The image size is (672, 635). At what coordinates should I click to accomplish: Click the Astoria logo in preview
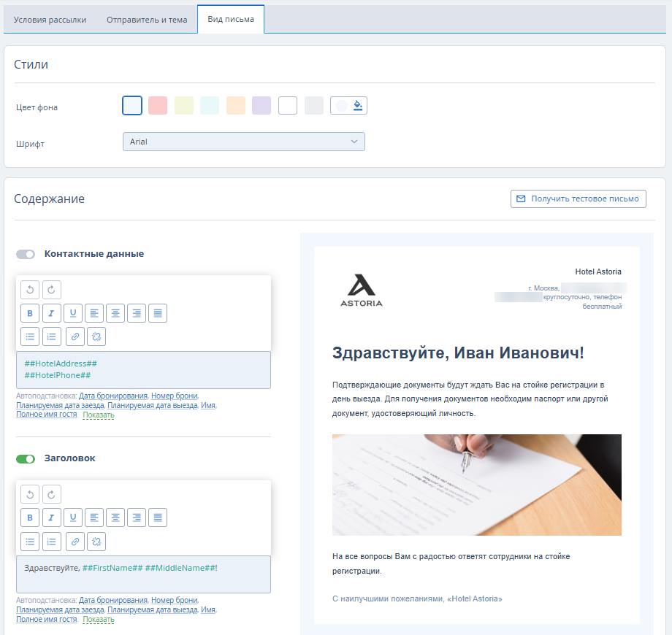(362, 290)
